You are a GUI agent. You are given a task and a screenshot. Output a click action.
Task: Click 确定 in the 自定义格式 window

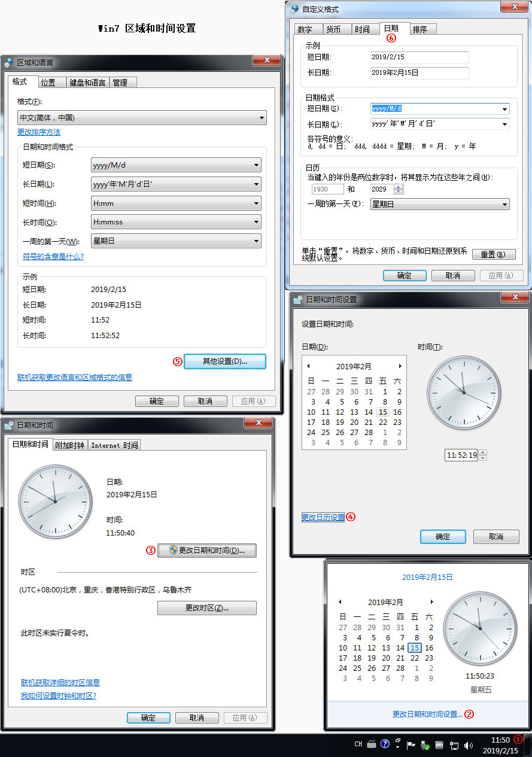(405, 275)
